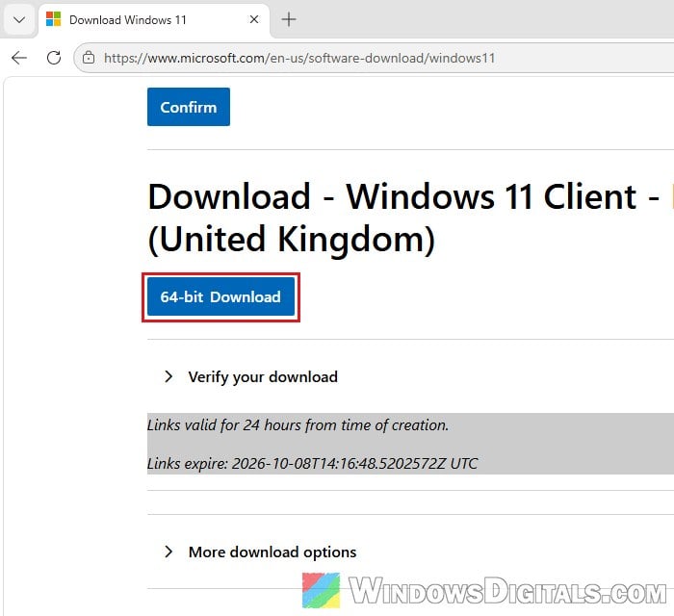Expand Verify your download section
The image size is (674, 616).
[252, 376]
